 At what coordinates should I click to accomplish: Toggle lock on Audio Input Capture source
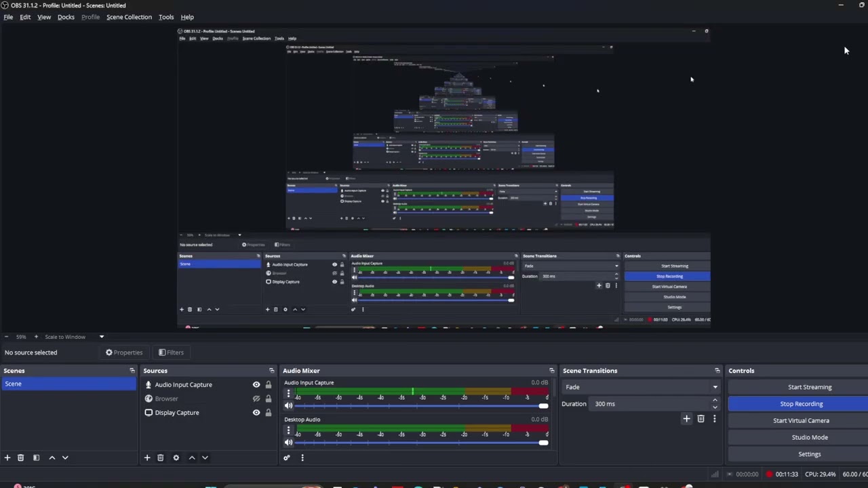pyautogui.click(x=269, y=385)
